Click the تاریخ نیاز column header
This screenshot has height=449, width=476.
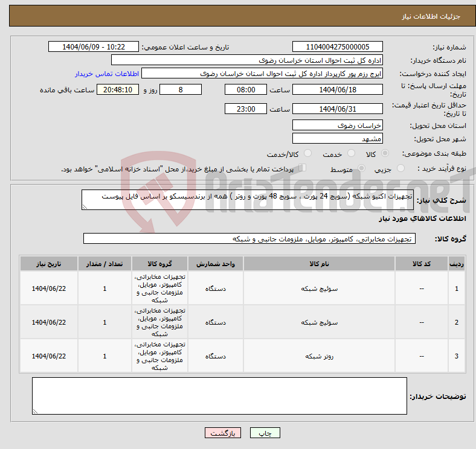tap(49, 264)
